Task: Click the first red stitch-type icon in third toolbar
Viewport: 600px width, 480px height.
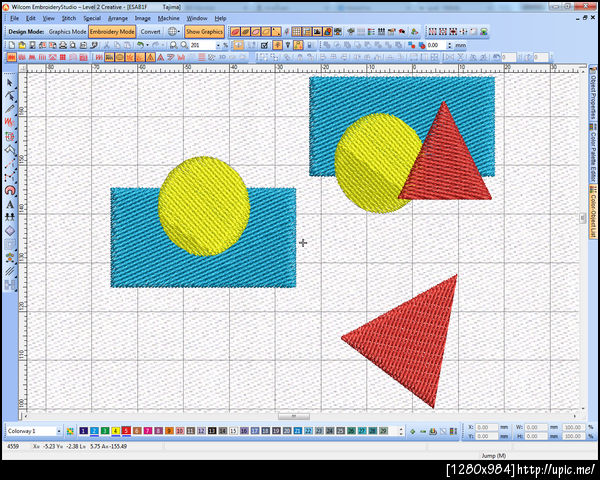Action: tap(11, 57)
